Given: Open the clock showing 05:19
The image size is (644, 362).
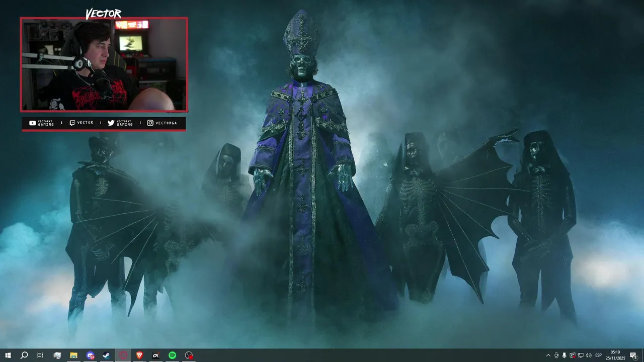Looking at the screenshot, I should pos(615,355).
